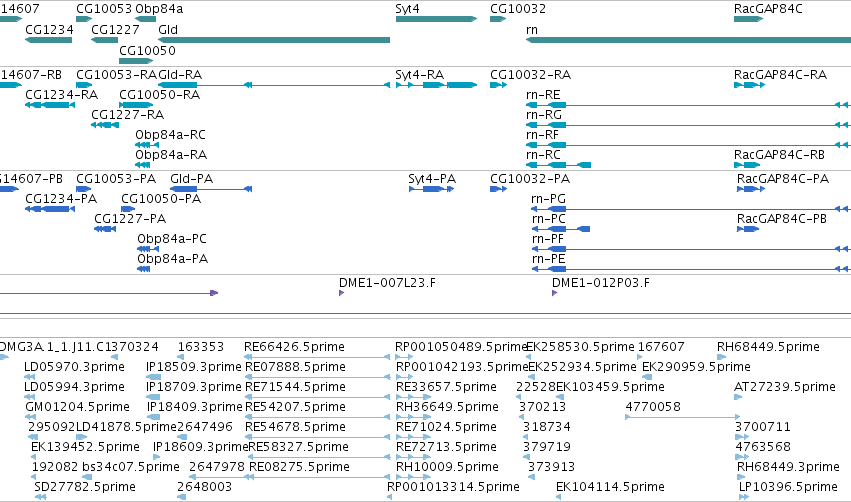Select the 'CG10032' gene label
The width and height of the screenshot is (851, 502).
point(518,9)
